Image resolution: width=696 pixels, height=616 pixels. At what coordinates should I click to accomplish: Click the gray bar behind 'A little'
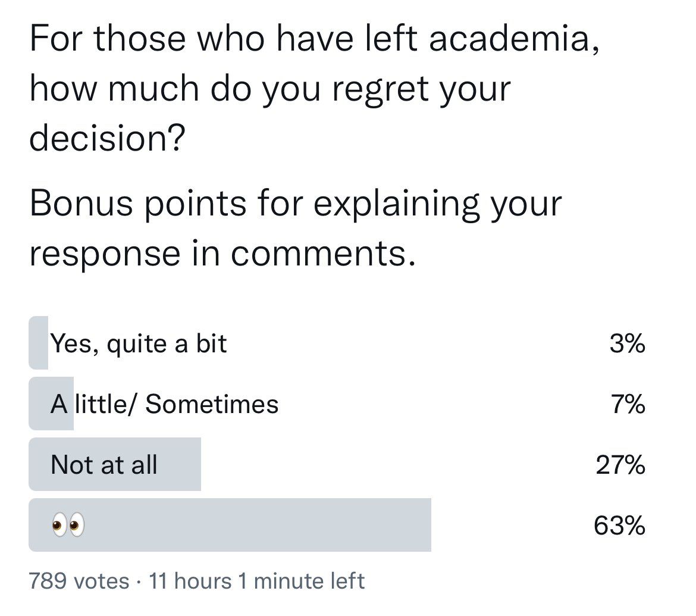point(51,404)
